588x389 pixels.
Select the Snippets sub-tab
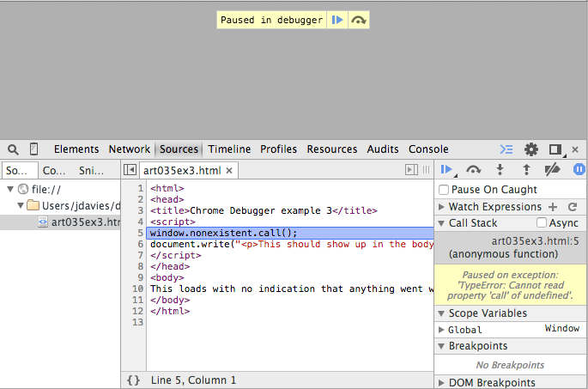pyautogui.click(x=92, y=171)
